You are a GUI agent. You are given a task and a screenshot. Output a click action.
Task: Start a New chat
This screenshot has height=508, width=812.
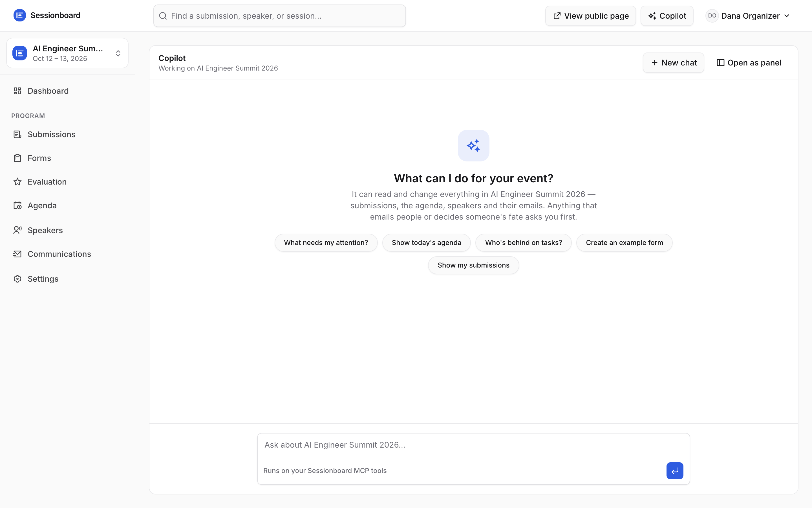673,63
